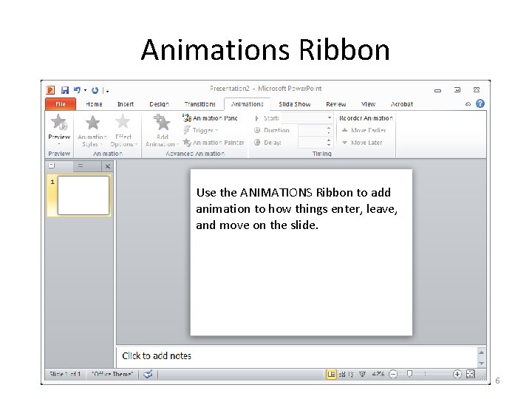Switch to Reading View icon
Image resolution: width=532 pixels, height=399 pixels.
[352, 374]
